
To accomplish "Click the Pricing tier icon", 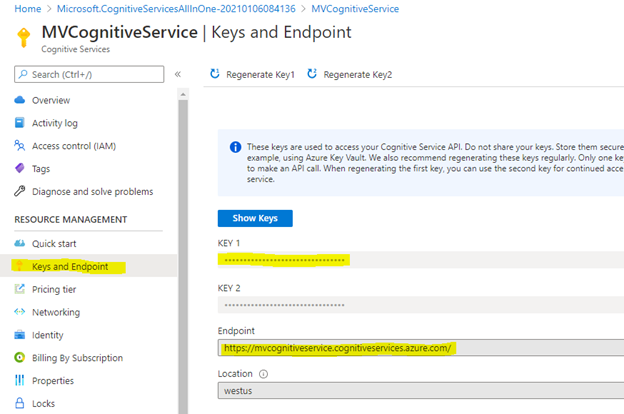I will coord(20,289).
